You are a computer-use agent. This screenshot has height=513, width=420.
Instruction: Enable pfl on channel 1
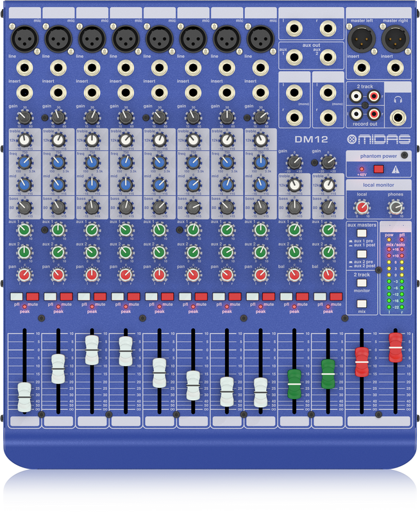[17, 297]
